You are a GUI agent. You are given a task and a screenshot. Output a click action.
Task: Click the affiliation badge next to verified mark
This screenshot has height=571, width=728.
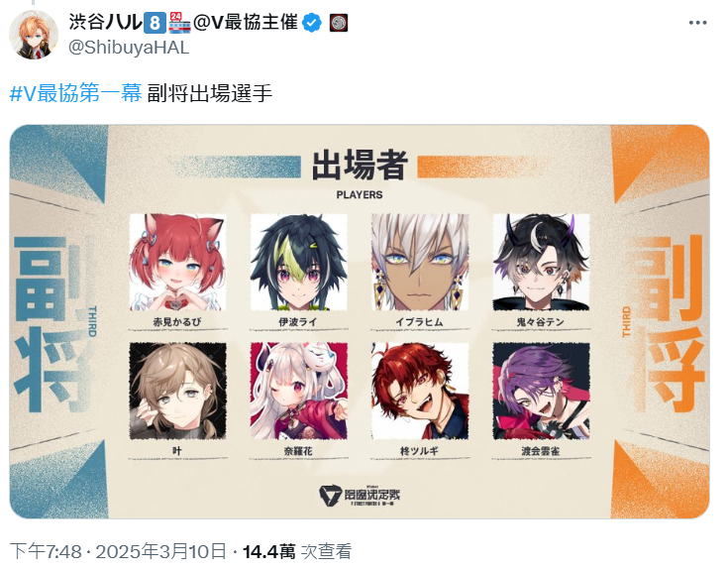click(339, 22)
